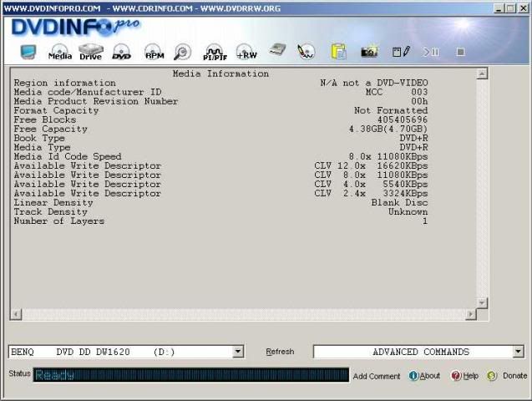Screen dimensions: 532x401
Task: Click the DVD disc icon
Action: (x=121, y=52)
